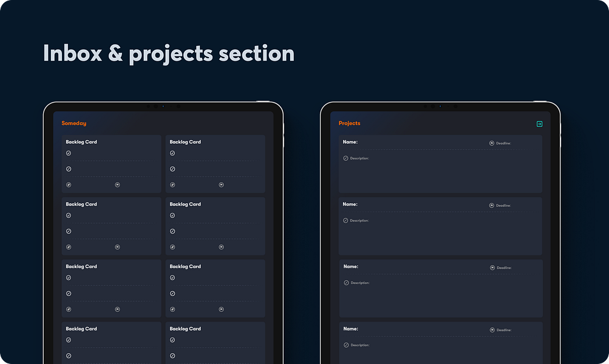The image size is (609, 364).
Task: Click Deadline: label in first project card
Action: (x=504, y=143)
